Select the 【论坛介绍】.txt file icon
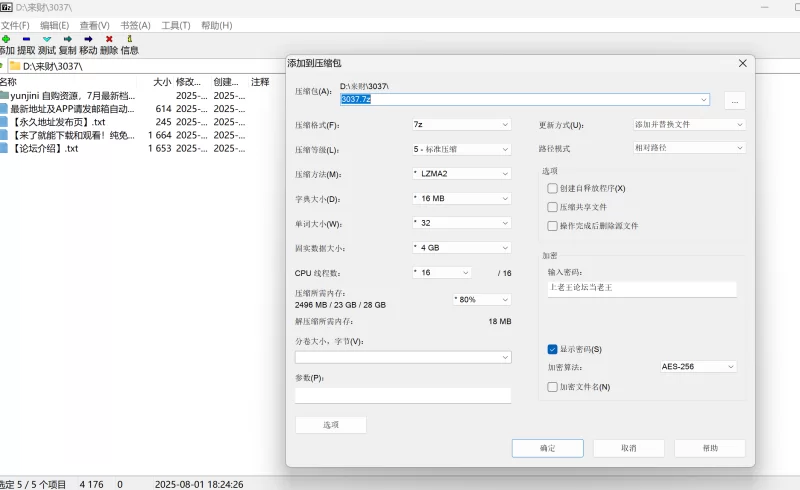800x490 pixels. [x=4, y=149]
